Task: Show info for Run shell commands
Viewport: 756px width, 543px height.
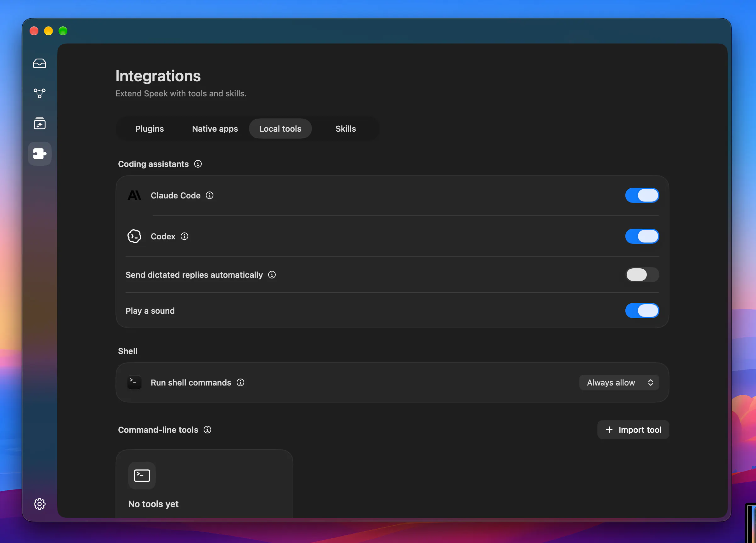Action: click(240, 382)
